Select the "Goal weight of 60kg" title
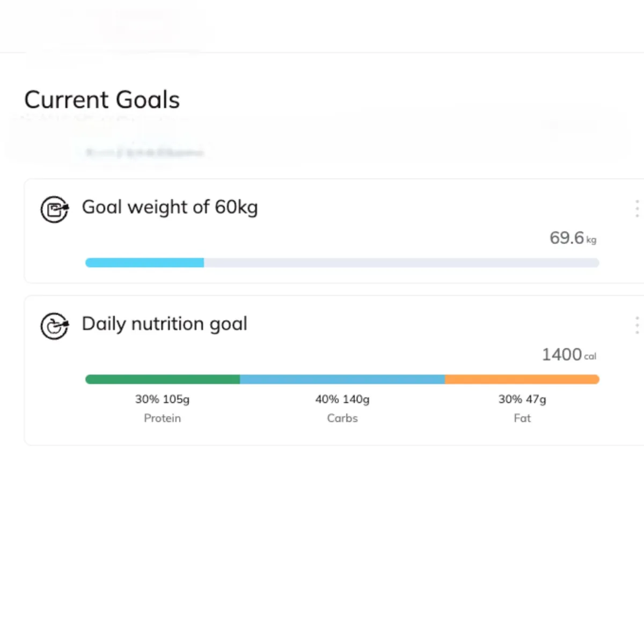644x644 pixels. click(x=170, y=207)
